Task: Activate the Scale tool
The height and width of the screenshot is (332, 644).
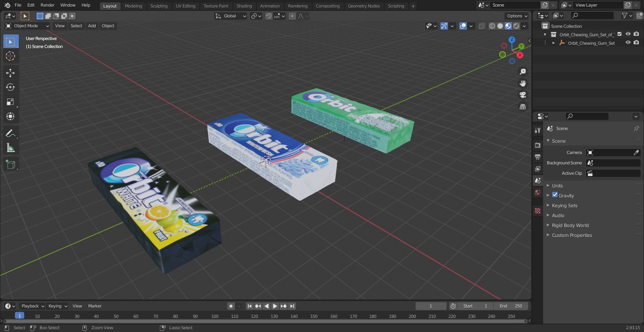Action: point(11,102)
